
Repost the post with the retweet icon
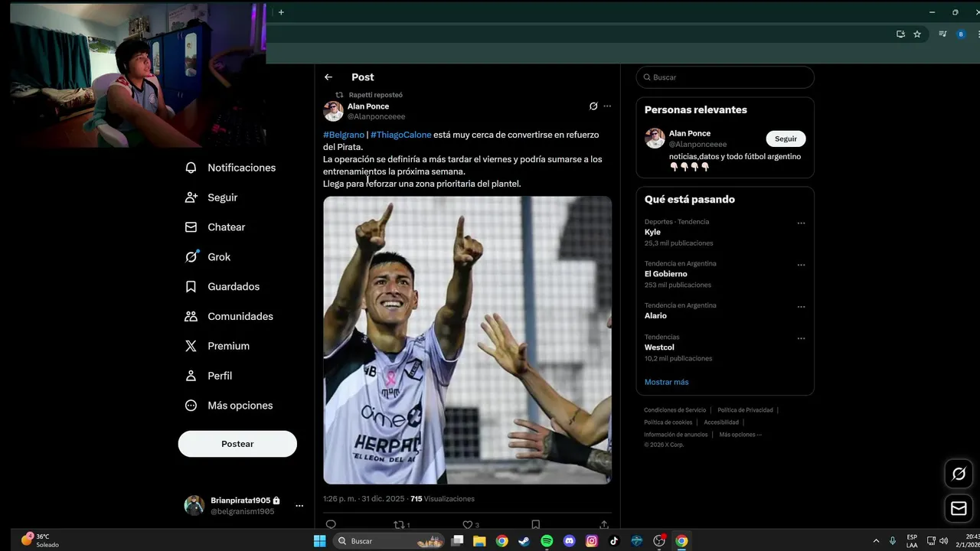pyautogui.click(x=398, y=525)
